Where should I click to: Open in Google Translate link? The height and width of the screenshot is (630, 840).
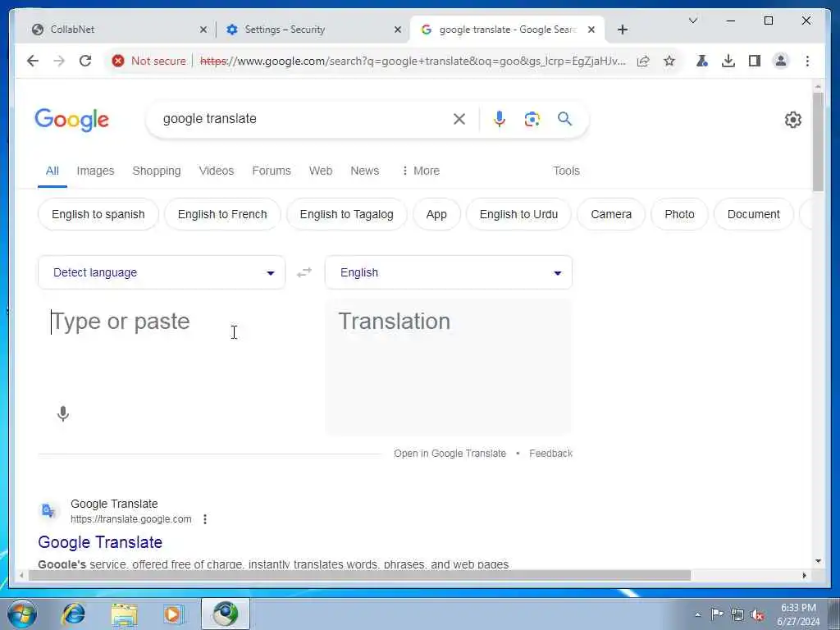pyautogui.click(x=450, y=454)
